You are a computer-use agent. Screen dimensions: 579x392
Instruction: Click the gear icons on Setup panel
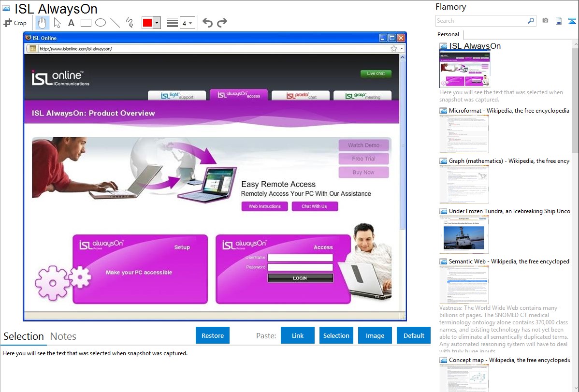63,282
